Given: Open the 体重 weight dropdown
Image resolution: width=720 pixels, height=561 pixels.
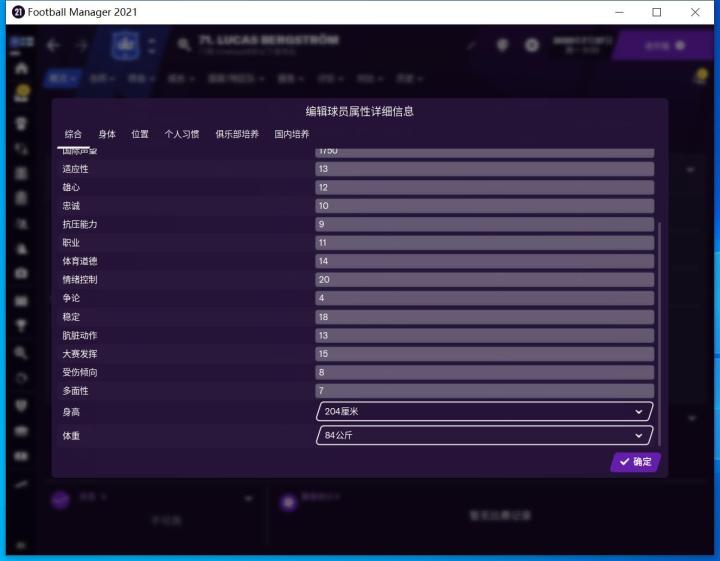Looking at the screenshot, I should click(x=484, y=436).
